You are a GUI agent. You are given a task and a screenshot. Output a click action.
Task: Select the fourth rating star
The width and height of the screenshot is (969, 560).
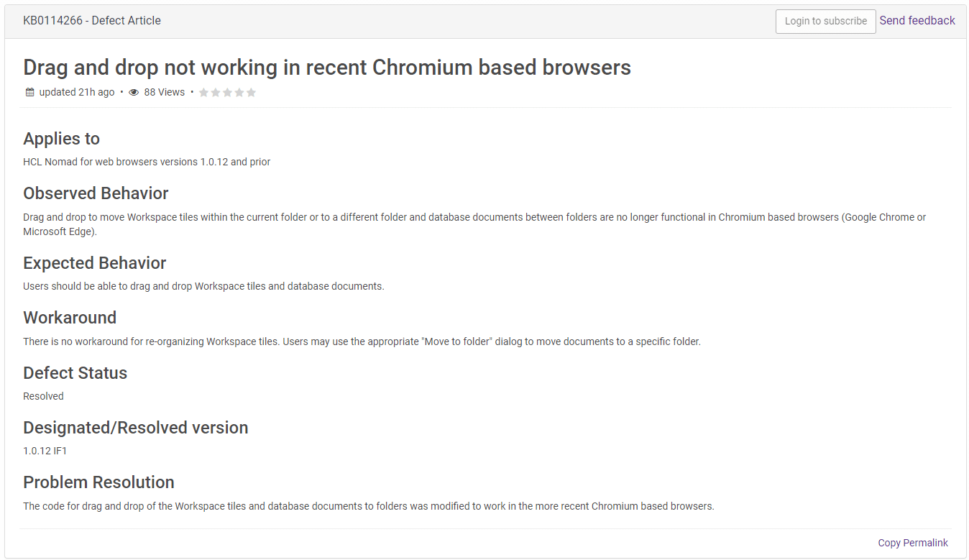[x=239, y=92]
